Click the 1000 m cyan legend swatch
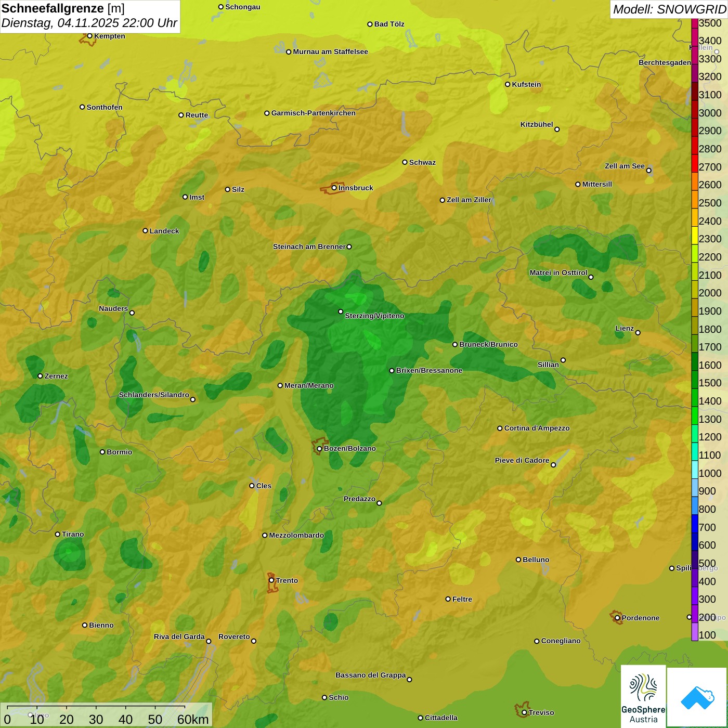728x728 pixels. [695, 470]
